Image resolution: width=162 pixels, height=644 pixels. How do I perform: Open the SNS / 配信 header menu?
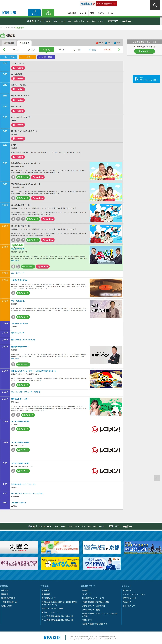coord(72,13)
